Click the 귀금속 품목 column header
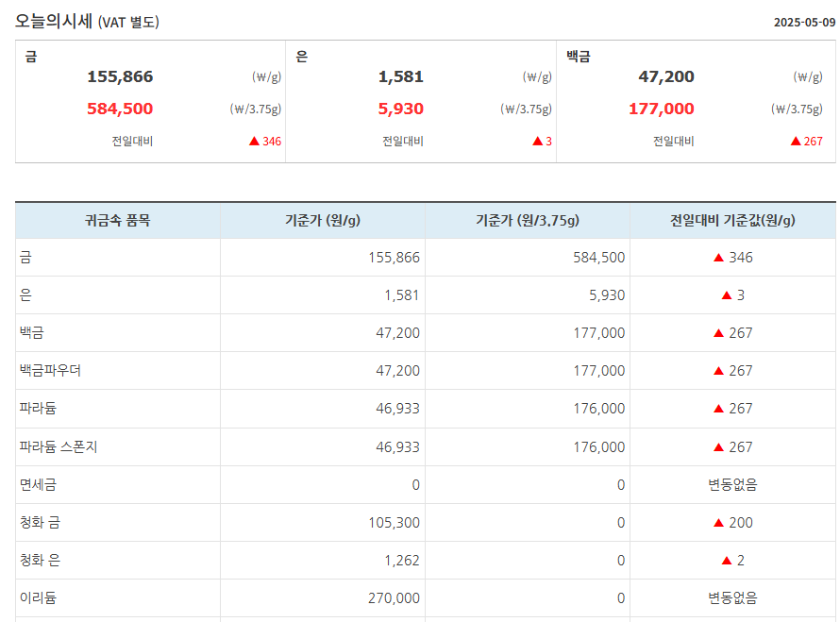Viewport: 840px width, 622px height. (117, 220)
